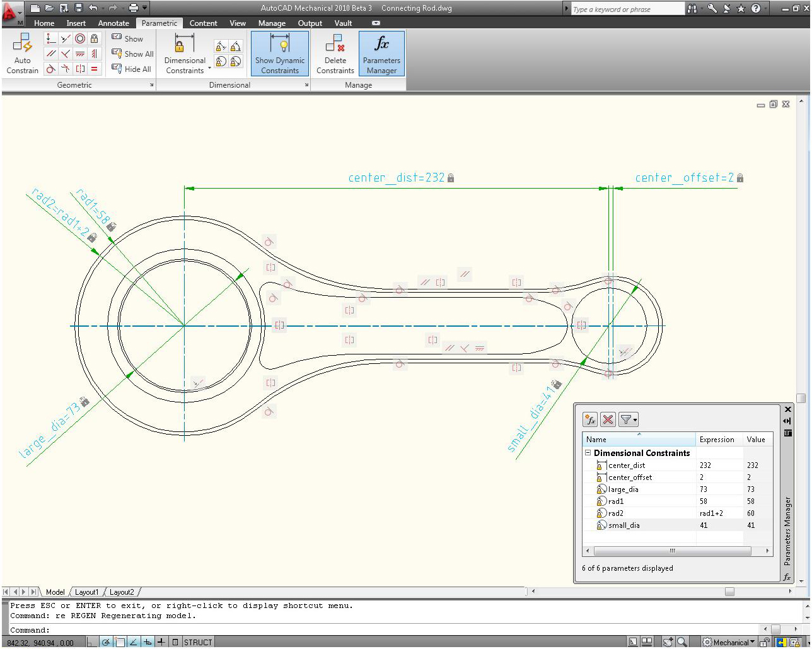Expand the Dimensional panel dialog launcher

click(307, 85)
